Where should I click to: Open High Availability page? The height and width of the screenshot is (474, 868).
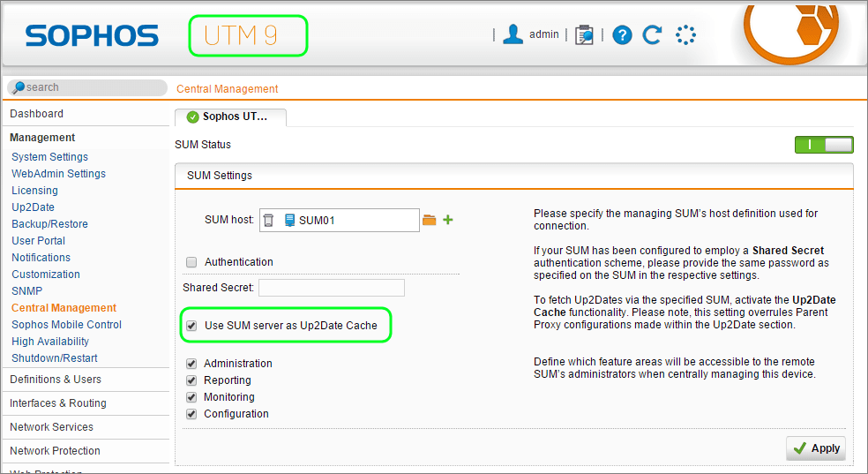pyautogui.click(x=50, y=341)
